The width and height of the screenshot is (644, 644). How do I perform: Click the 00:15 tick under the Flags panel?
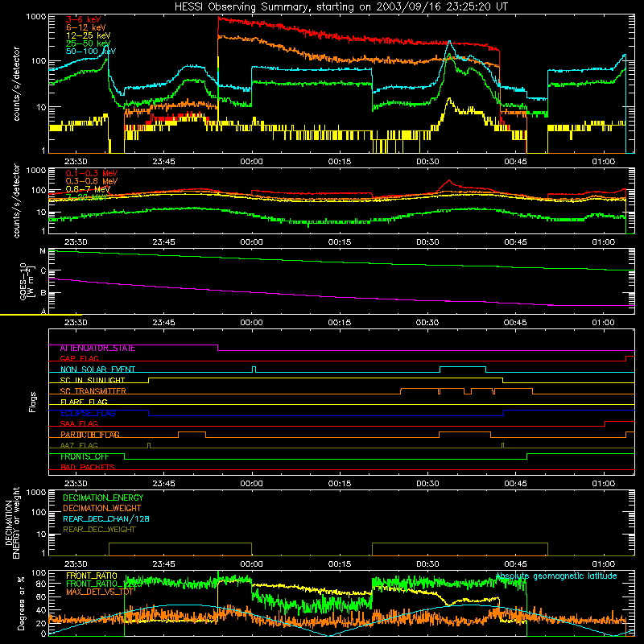(340, 484)
